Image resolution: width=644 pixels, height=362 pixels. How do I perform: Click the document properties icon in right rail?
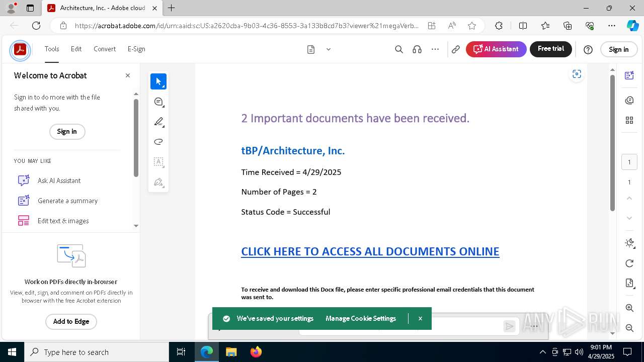coord(629,283)
